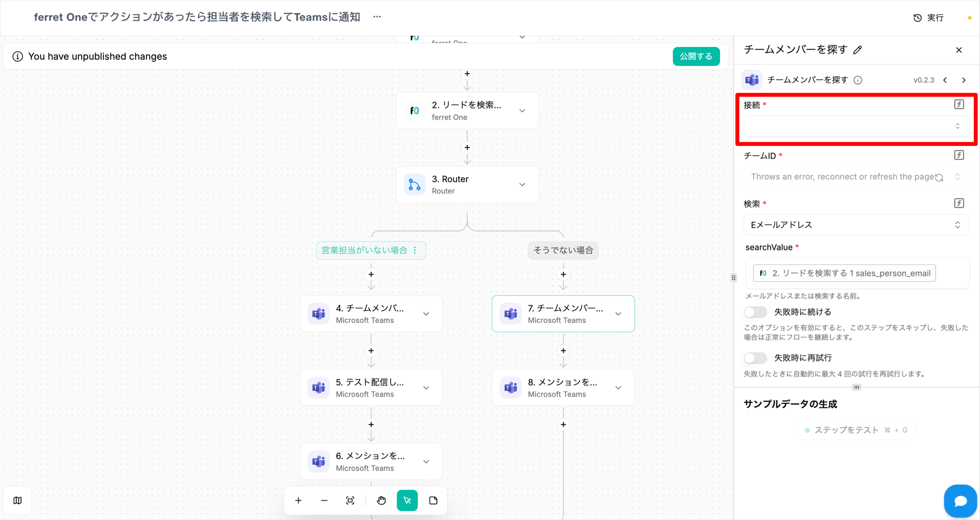Click the 公開する publish button
Image resolution: width=980 pixels, height=520 pixels.
(696, 56)
